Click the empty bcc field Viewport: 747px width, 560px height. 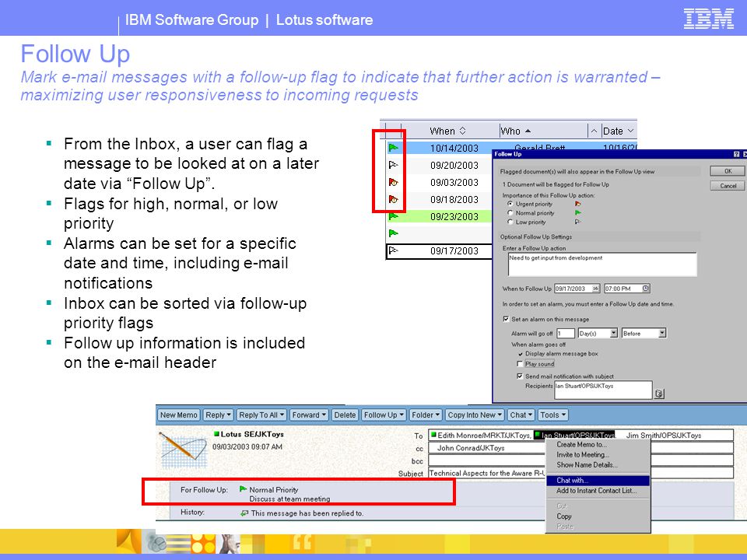pyautogui.click(x=487, y=460)
